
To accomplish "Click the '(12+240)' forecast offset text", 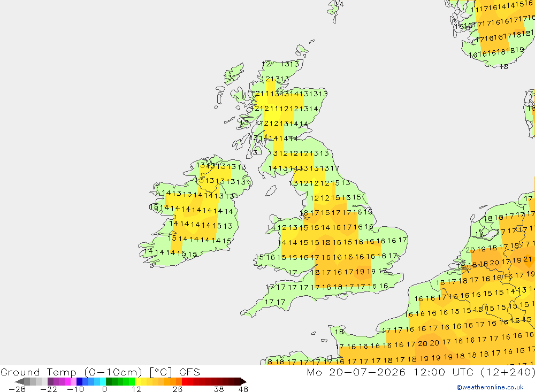I will pyautogui.click(x=508, y=372).
